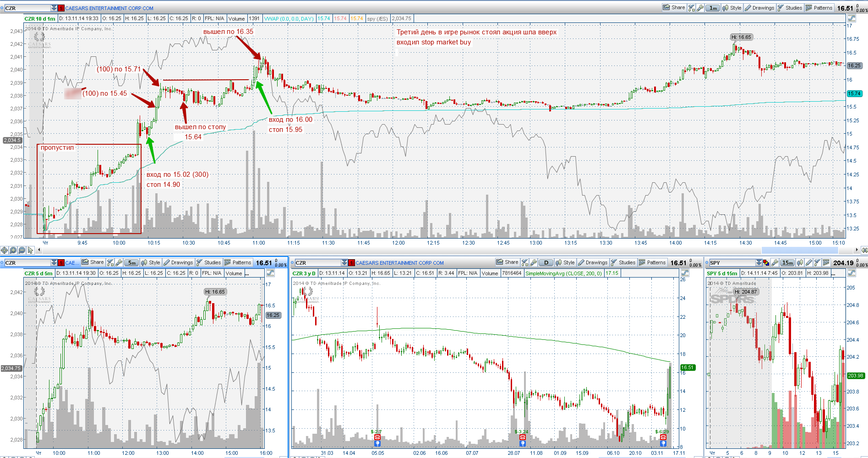The image size is (868, 458).
Task: Open Style menu in the 5m chart
Action: (x=151, y=262)
